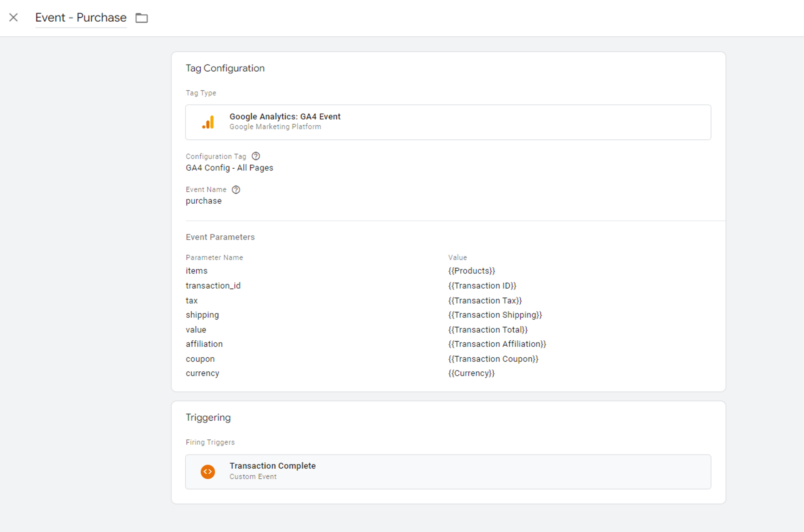Image resolution: width=804 pixels, height=532 pixels.
Task: Open the folder icon beside the tag name
Action: pos(141,18)
